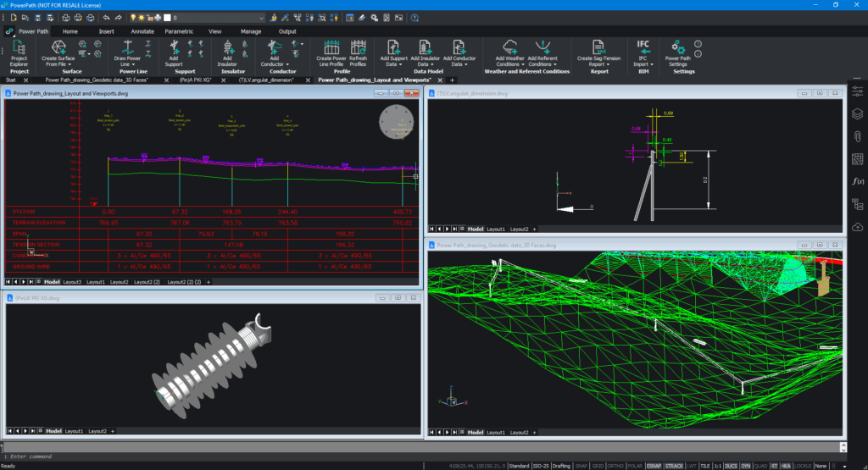Click the white layer color swatch
The width and height of the screenshot is (868, 470).
(167, 18)
